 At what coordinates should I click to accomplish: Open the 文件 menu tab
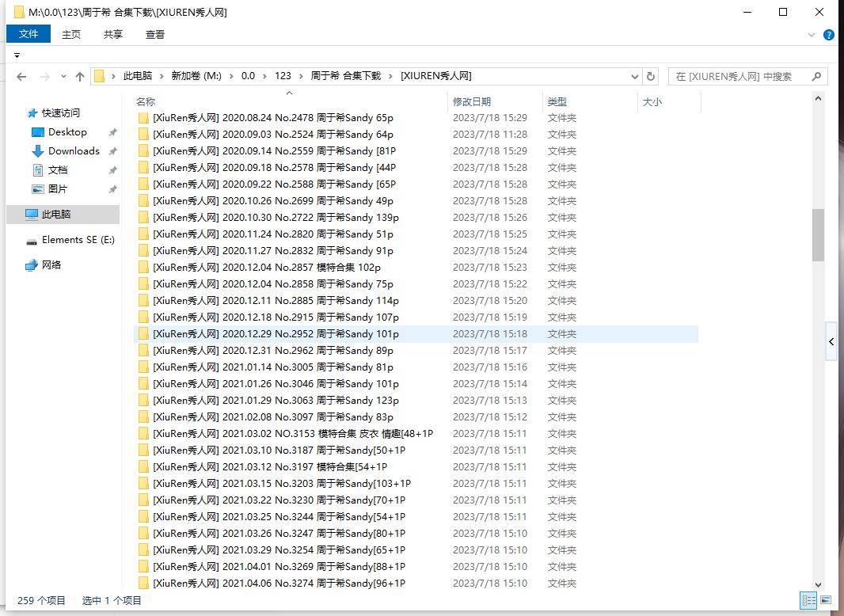(x=29, y=34)
